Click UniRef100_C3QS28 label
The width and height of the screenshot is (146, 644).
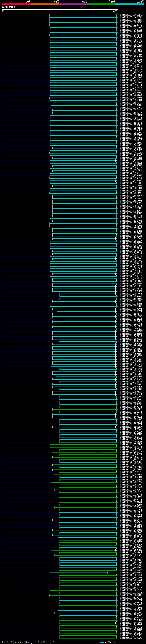[131, 638]
